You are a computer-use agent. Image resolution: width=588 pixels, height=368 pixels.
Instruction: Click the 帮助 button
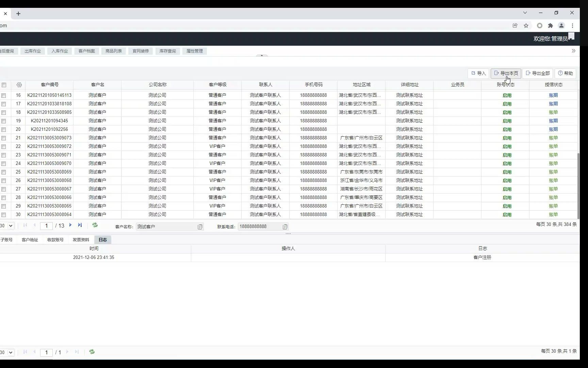[566, 73]
